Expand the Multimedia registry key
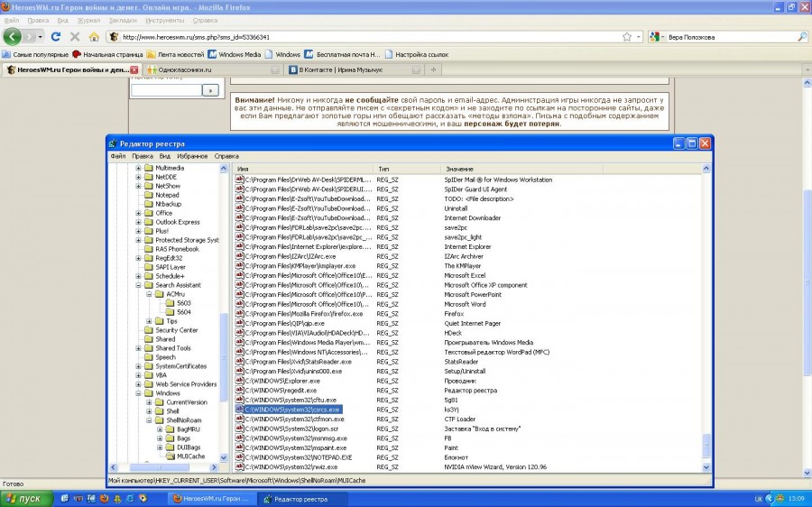The image size is (812, 507). click(x=138, y=168)
